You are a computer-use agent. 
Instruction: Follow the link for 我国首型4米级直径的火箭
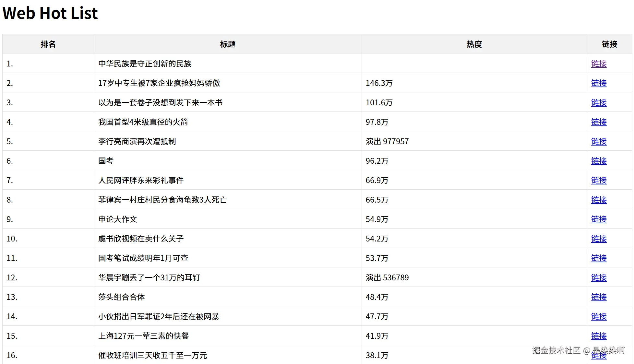coord(598,122)
